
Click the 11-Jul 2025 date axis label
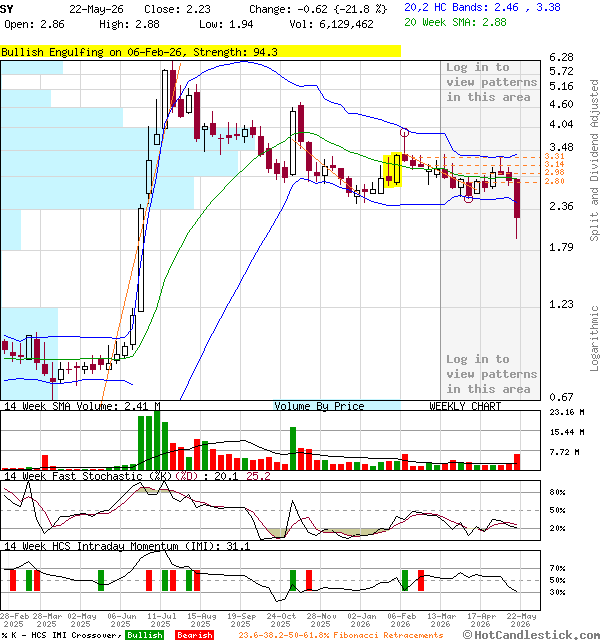coord(161,620)
